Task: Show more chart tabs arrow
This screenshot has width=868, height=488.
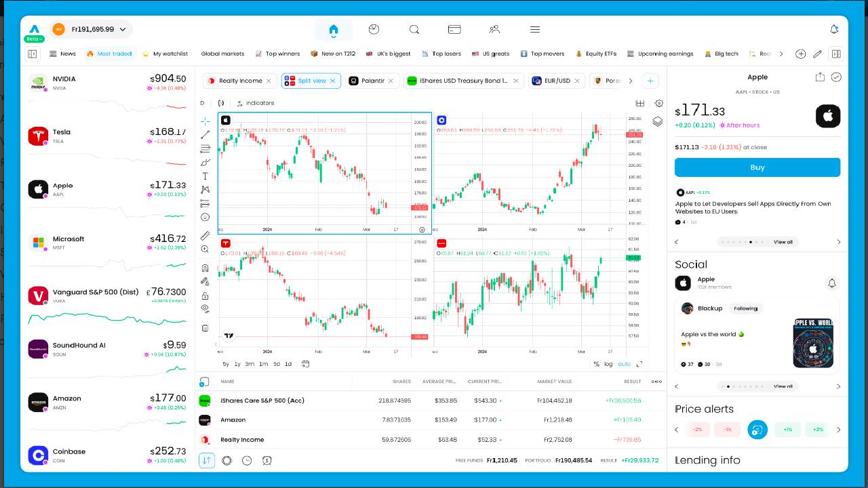Action: pyautogui.click(x=630, y=81)
